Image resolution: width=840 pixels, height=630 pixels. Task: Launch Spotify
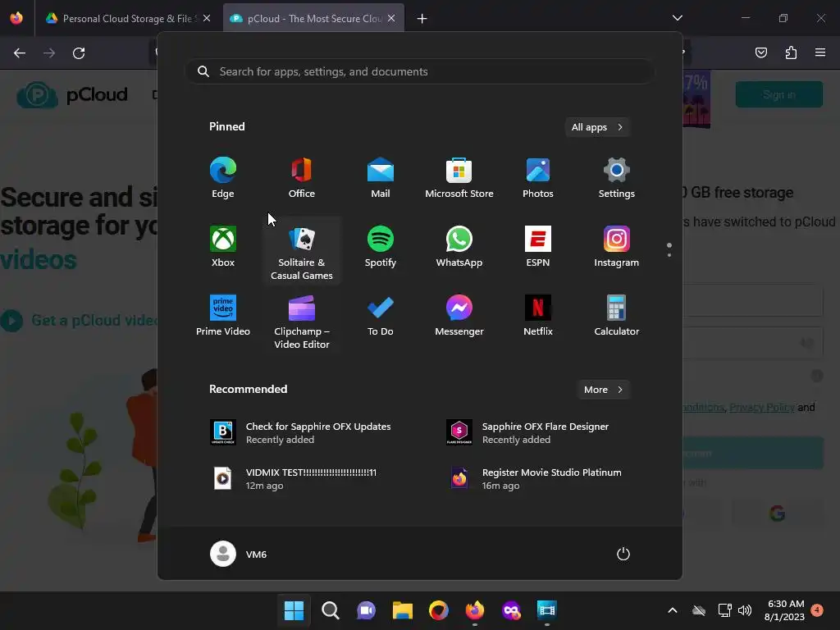click(x=381, y=247)
